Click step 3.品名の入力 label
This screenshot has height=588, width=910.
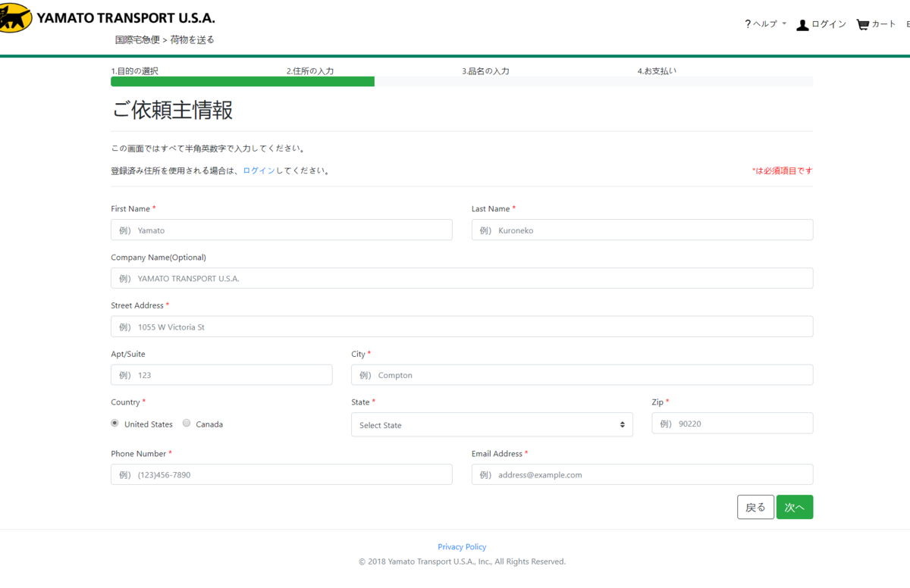(x=485, y=70)
